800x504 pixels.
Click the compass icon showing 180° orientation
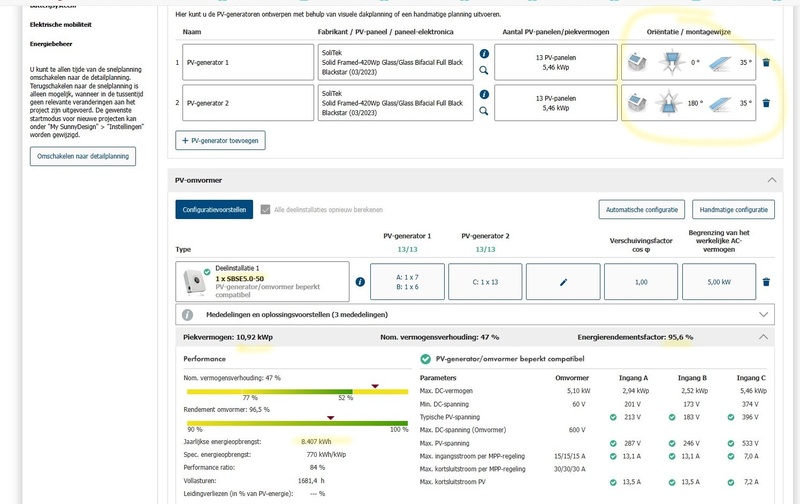pyautogui.click(x=669, y=103)
